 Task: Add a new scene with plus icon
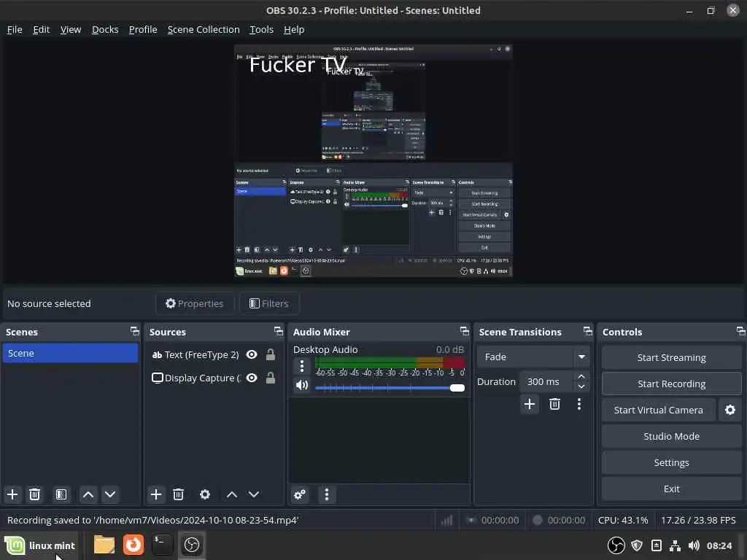point(12,494)
